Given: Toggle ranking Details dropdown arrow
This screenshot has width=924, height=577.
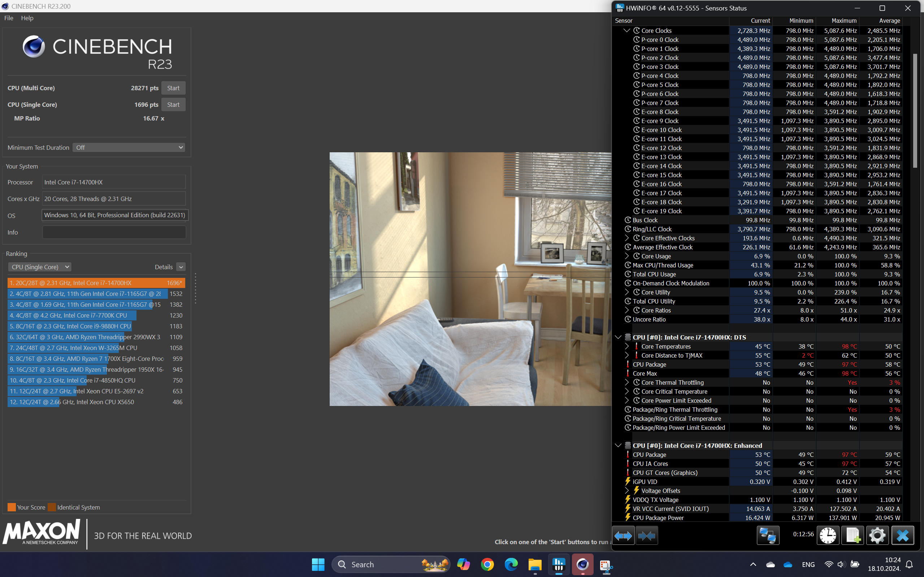Looking at the screenshot, I should click(181, 267).
